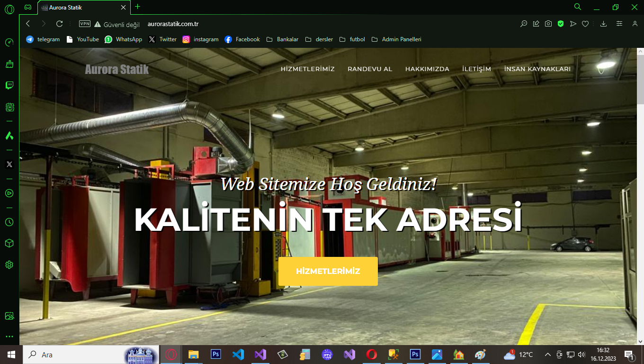
Task: Click the Aurora Statik site logo
Action: 116,70
